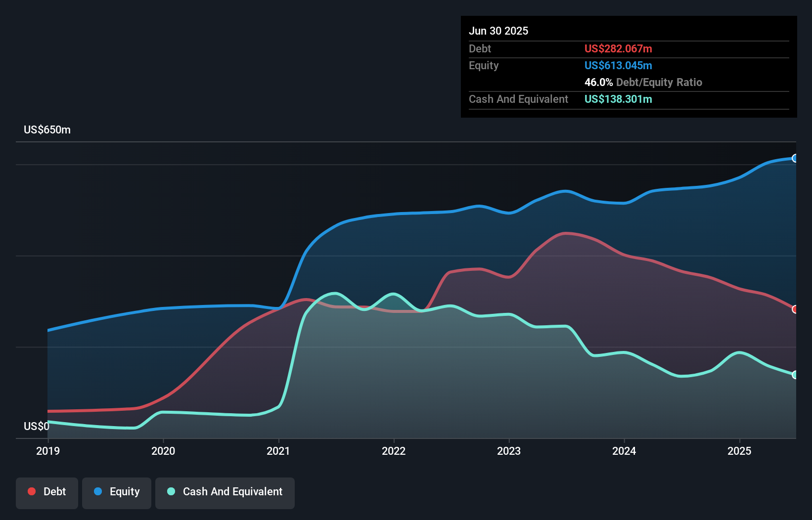The height and width of the screenshot is (520, 812).
Task: Select the blue Equity legend dot
Action: point(97,491)
